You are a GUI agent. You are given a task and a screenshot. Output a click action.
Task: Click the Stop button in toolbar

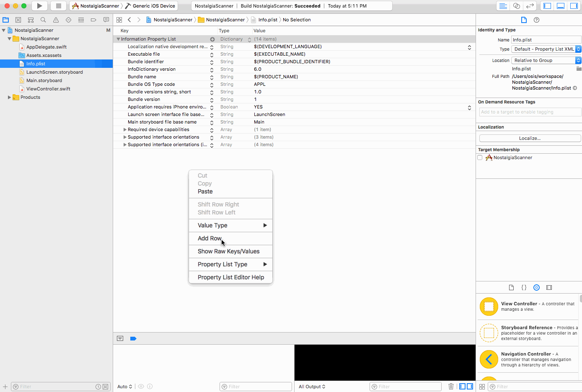coord(59,6)
